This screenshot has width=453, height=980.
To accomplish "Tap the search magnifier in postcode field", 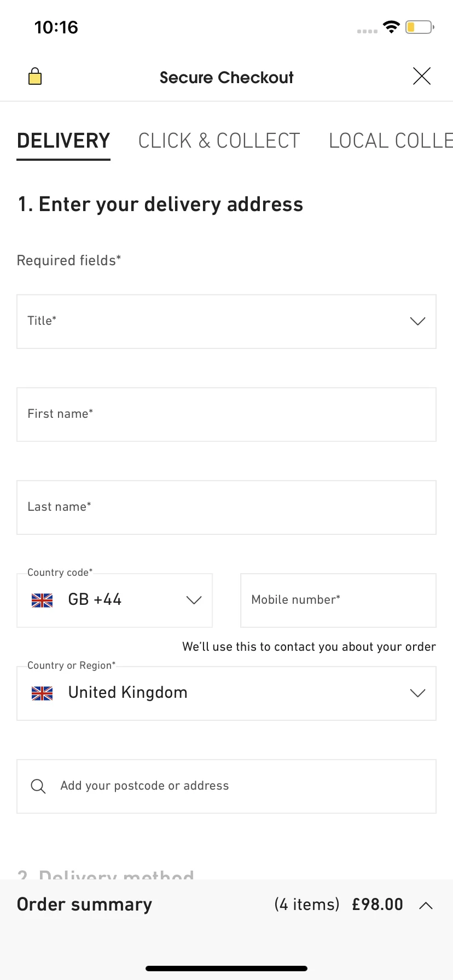I will coord(38,786).
